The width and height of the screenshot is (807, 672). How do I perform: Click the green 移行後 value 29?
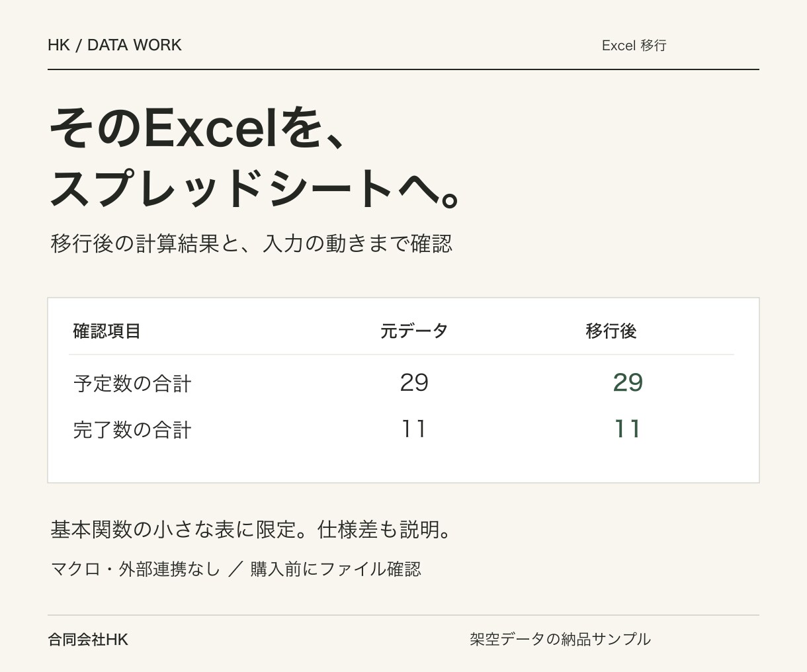[628, 382]
